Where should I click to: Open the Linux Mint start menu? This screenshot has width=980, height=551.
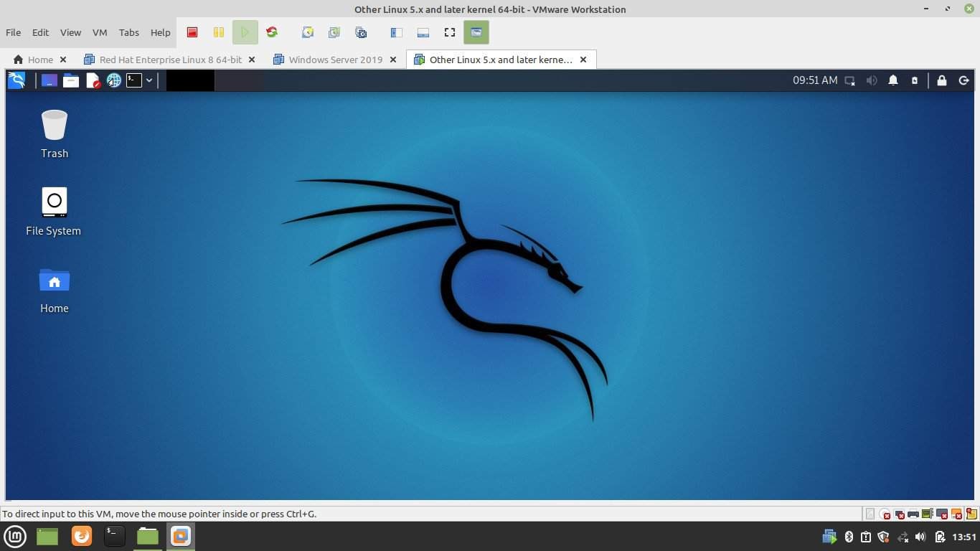coord(15,536)
